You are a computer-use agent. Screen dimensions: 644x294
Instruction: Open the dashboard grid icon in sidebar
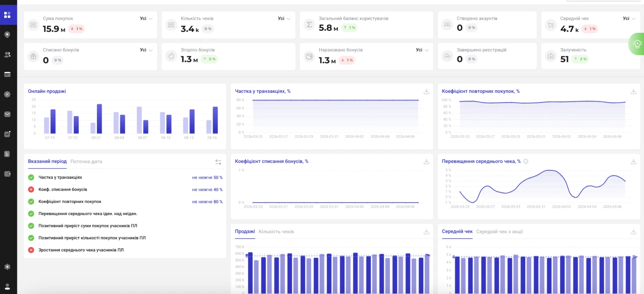click(x=7, y=15)
